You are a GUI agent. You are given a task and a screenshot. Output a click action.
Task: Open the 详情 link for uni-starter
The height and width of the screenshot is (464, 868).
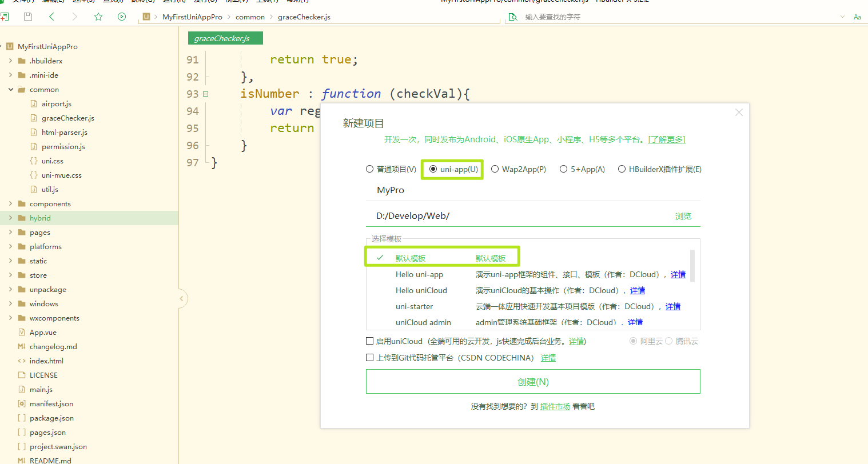click(673, 306)
